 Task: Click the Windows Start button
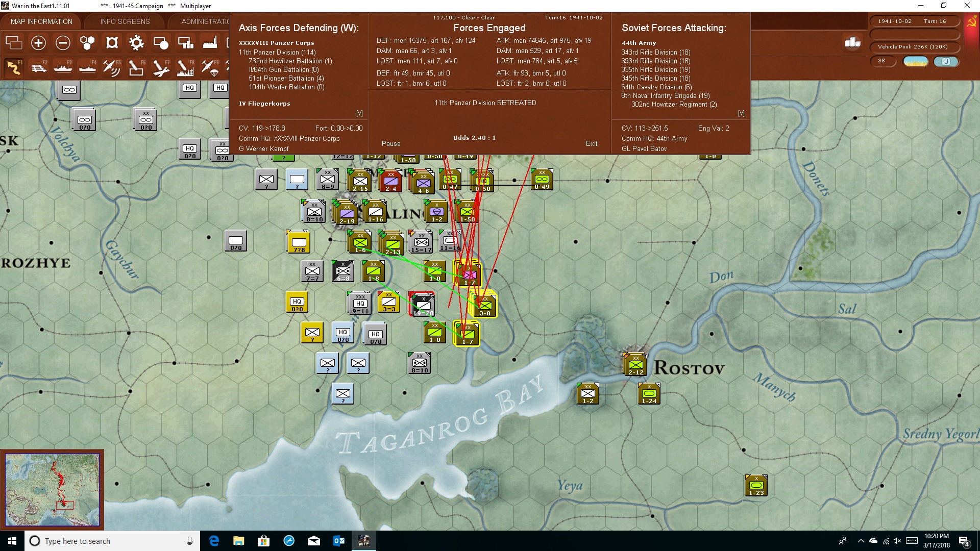[x=12, y=541]
